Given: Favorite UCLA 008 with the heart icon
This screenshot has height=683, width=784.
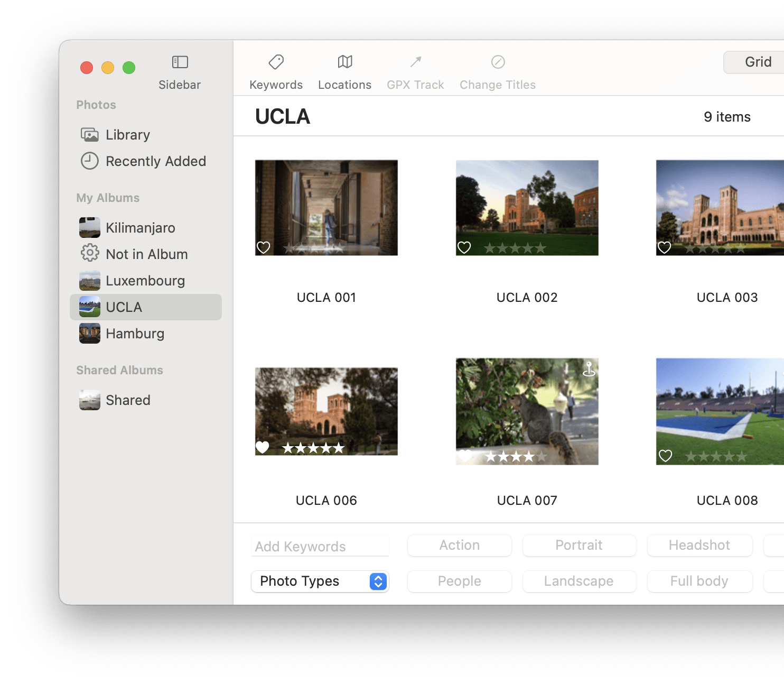Looking at the screenshot, I should point(665,456).
